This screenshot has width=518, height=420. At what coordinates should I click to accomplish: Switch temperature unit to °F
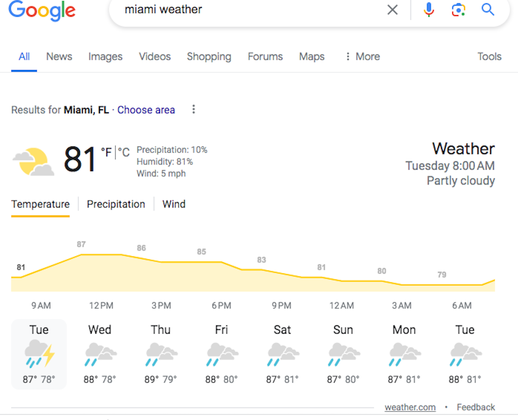click(106, 152)
